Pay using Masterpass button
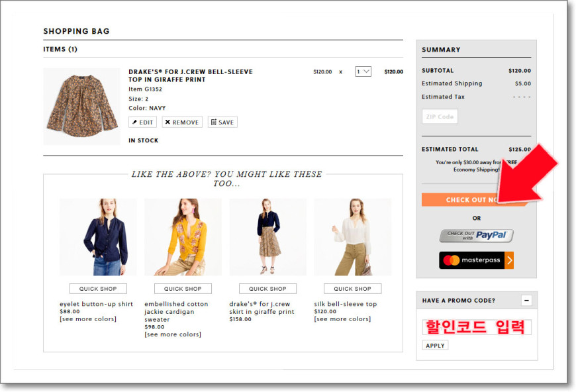 coord(477,260)
